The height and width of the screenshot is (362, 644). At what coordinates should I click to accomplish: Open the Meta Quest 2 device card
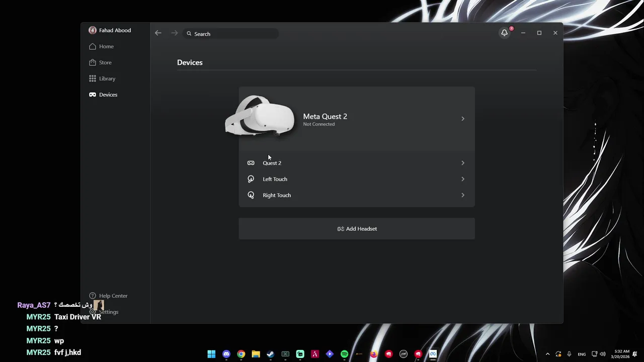pyautogui.click(x=357, y=119)
